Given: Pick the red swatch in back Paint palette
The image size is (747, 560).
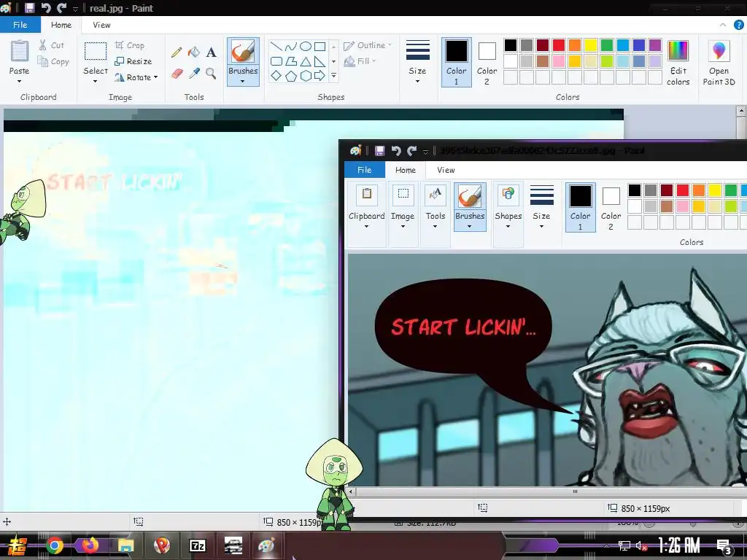Looking at the screenshot, I should [559, 45].
